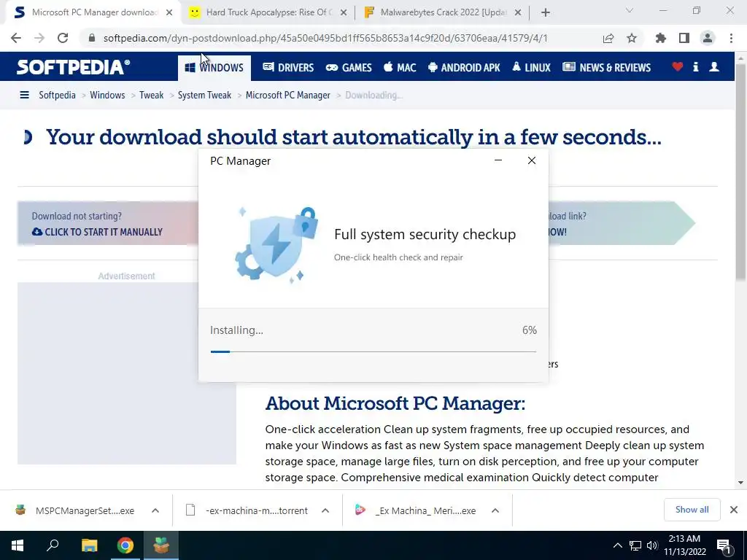
Task: Open the GAMES section in Softpedia nav
Action: 349,68
